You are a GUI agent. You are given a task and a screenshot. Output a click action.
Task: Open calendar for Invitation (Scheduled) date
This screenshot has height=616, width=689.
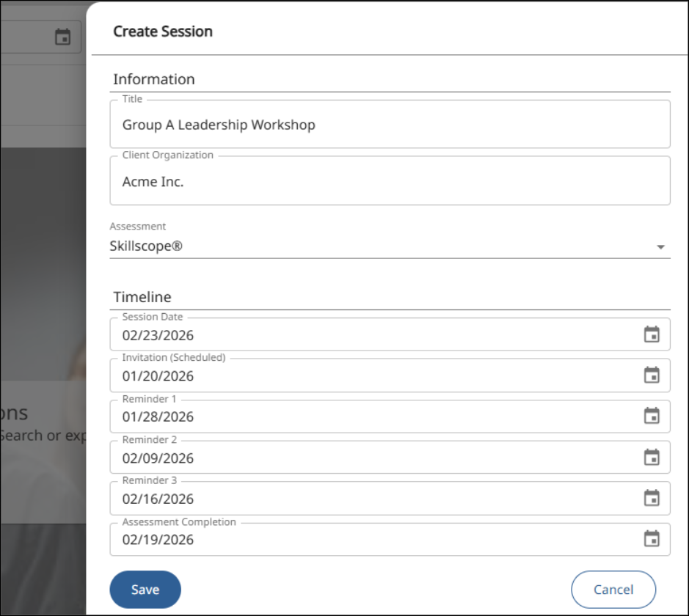click(x=651, y=375)
